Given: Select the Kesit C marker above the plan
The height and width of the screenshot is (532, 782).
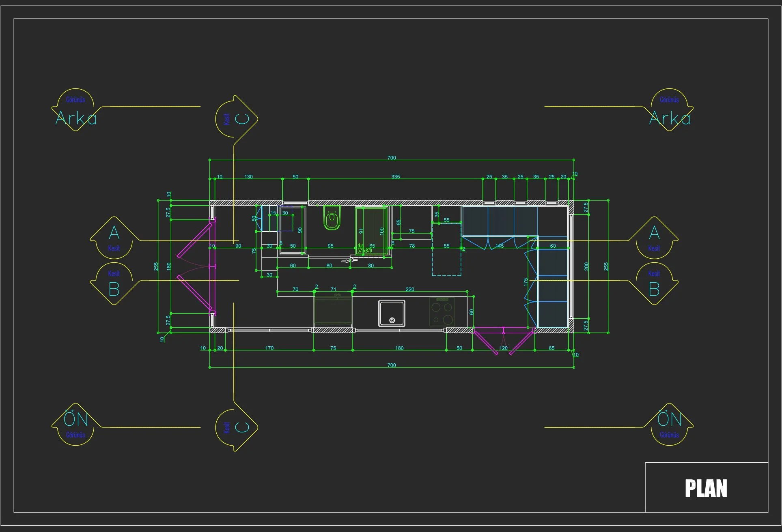Looking at the screenshot, I should 237,119.
